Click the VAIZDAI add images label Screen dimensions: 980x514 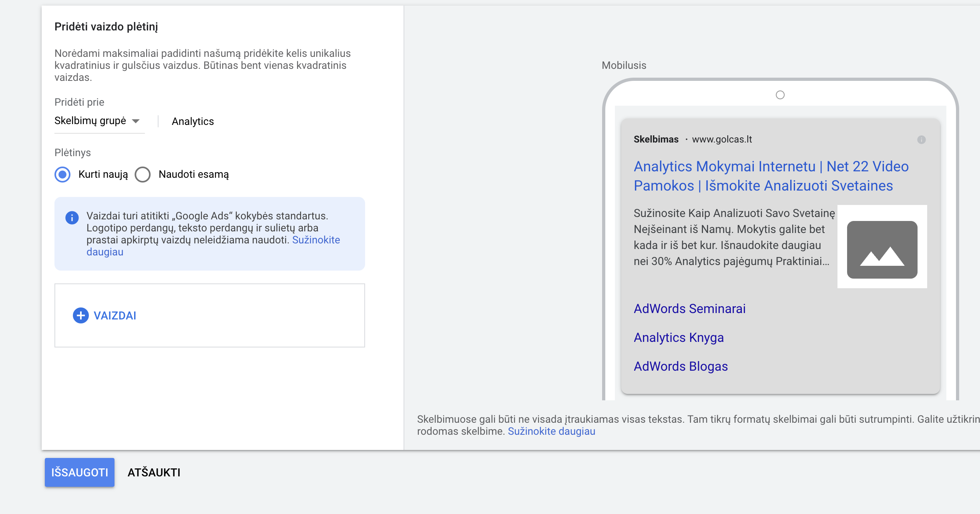tap(115, 315)
